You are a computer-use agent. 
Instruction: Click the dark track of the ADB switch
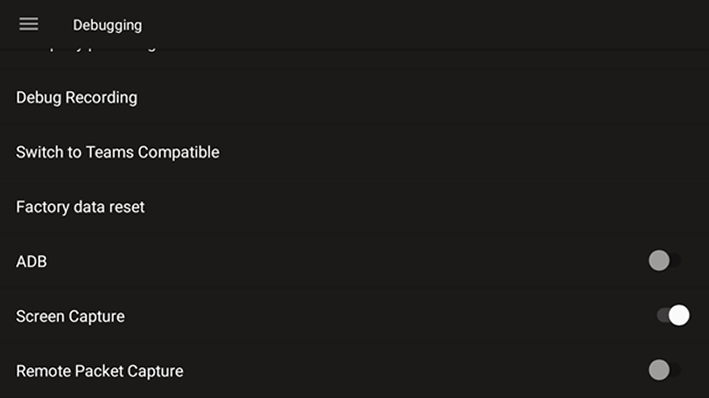[676, 261]
